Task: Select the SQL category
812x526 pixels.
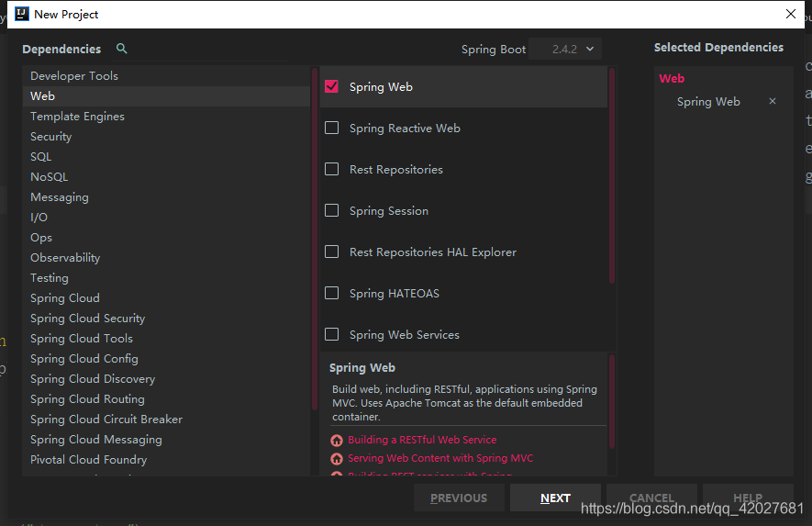Action: [x=166, y=156]
